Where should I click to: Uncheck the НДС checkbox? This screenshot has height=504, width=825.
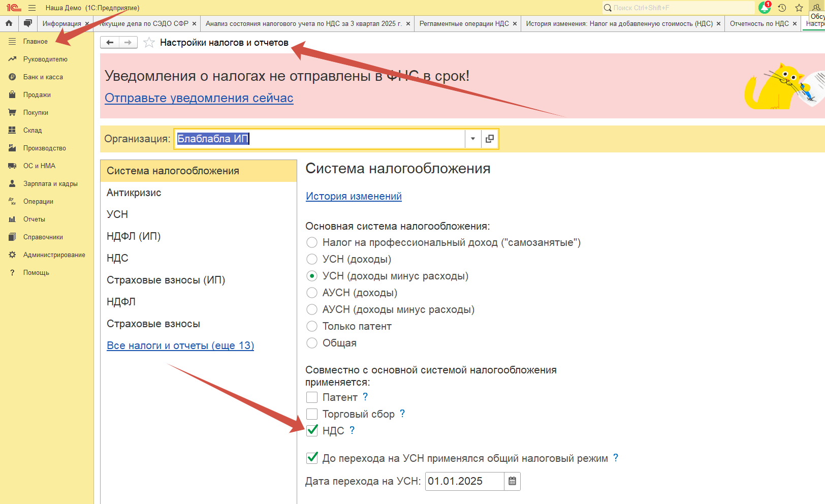pyautogui.click(x=312, y=431)
